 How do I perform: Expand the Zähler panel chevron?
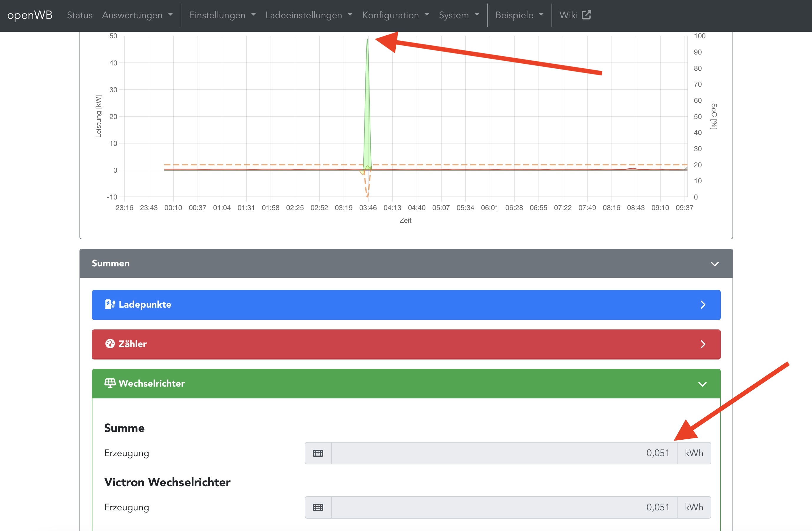pyautogui.click(x=702, y=344)
